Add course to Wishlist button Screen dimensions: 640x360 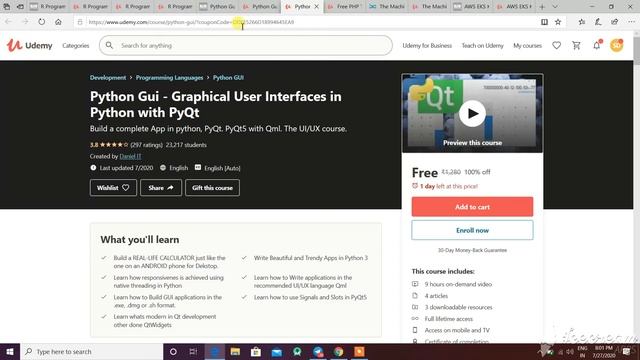click(113, 188)
